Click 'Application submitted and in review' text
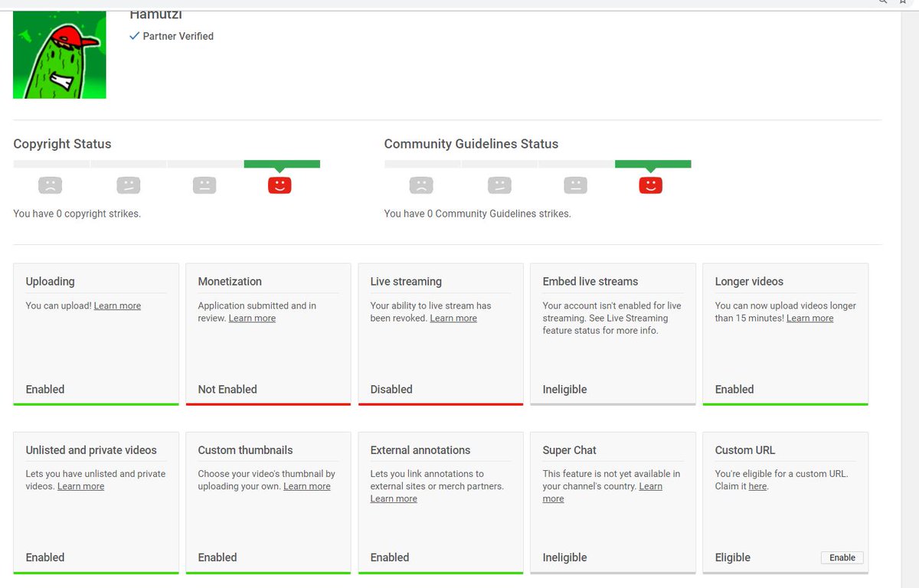Image resolution: width=919 pixels, height=588 pixels. (x=257, y=312)
